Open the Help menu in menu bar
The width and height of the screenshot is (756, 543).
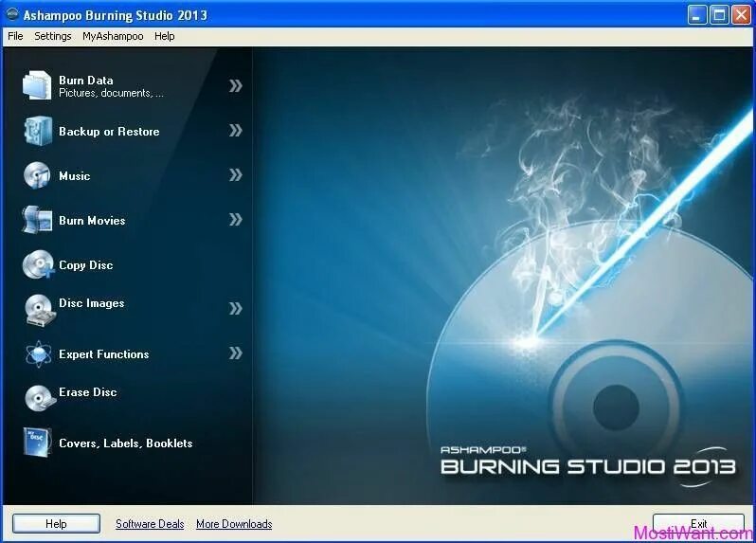point(165,36)
